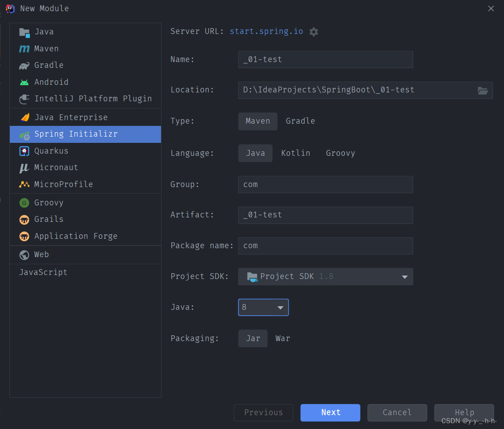This screenshot has height=429, width=504.
Task: Click the IntelliJ IDEA logo in title bar
Action: [x=10, y=8]
